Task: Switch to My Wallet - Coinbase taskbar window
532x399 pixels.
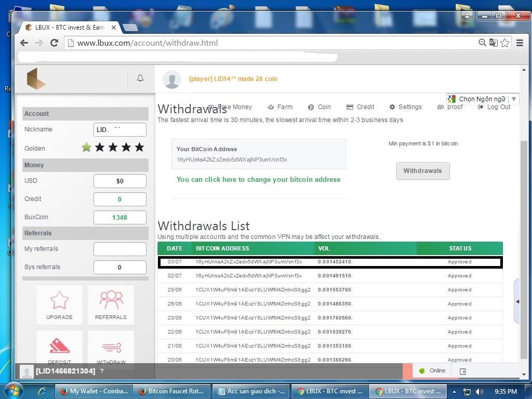Action: pos(94,391)
